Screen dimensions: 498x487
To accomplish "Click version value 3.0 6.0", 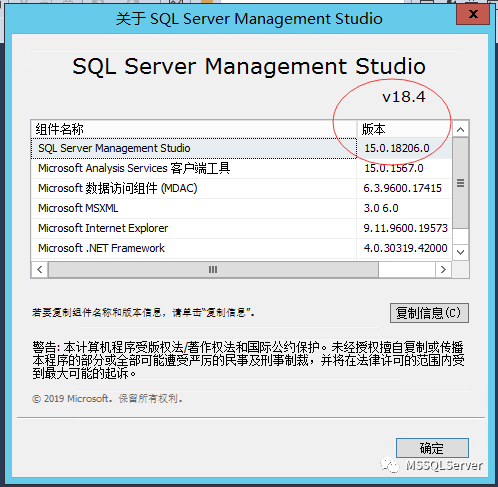I will pos(381,208).
